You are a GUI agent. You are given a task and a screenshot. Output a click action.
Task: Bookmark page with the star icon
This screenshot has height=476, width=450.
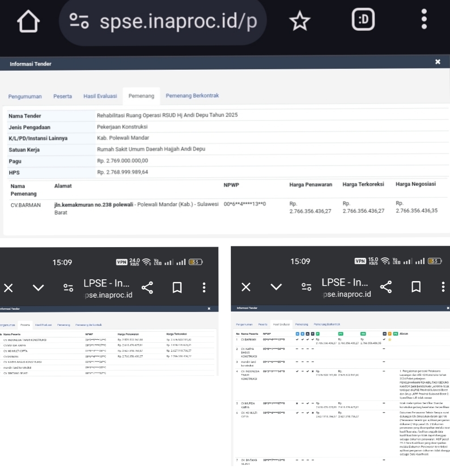299,21
